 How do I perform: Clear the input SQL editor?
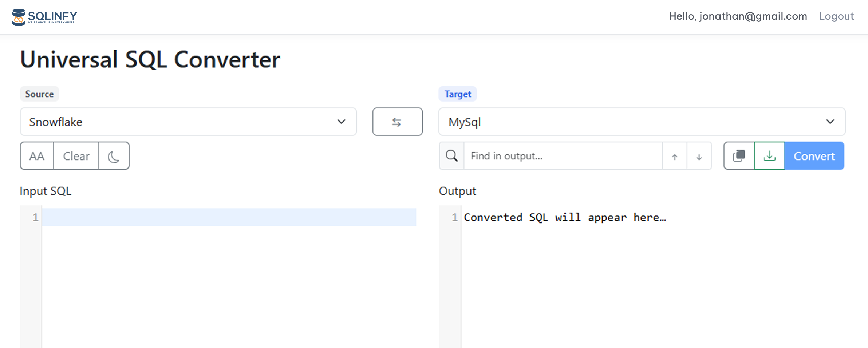tap(76, 156)
